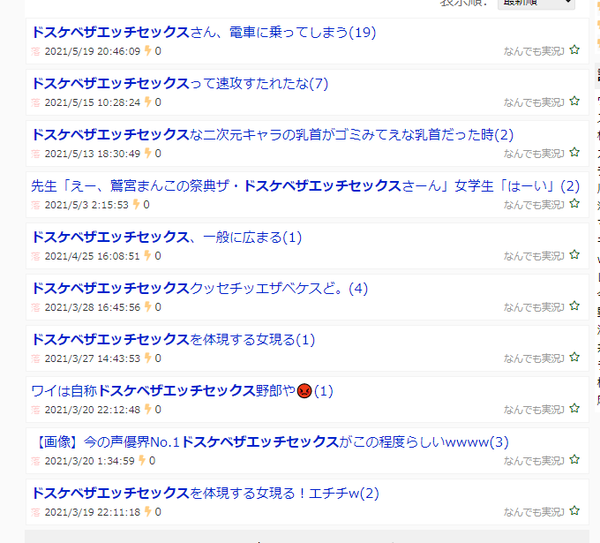This screenshot has width=600, height=543.
Task: Star the thread dated 2021/3/19 22:11:18
Action: tap(574, 511)
